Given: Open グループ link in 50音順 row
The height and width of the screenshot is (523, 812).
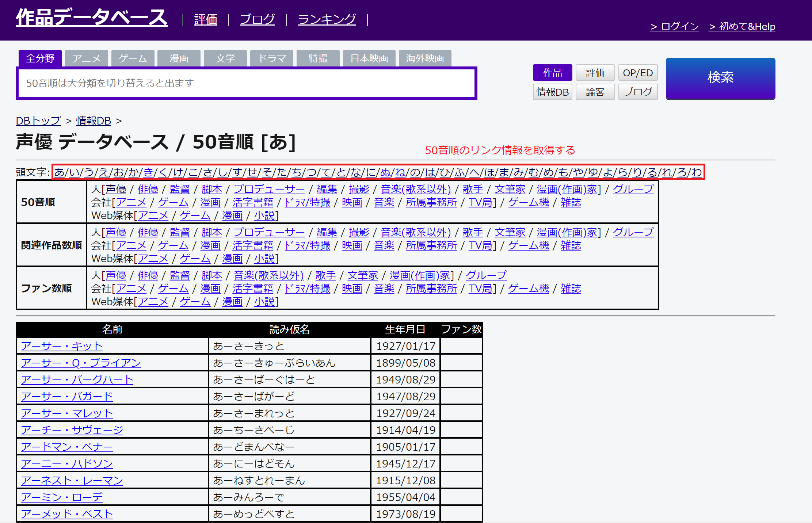Looking at the screenshot, I should pos(633,189).
